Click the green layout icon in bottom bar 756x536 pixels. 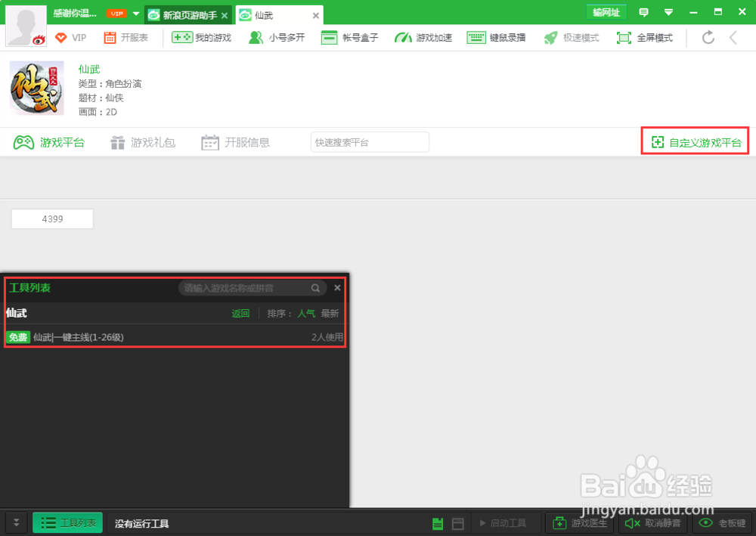(438, 523)
